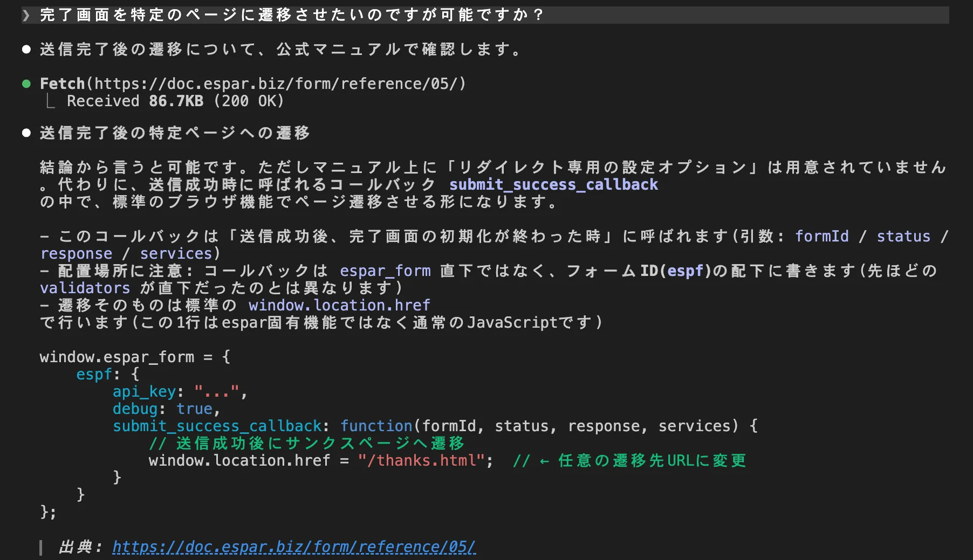Click the white dot beside '送信完了後の遷移について'
The image size is (973, 560).
[x=26, y=49]
